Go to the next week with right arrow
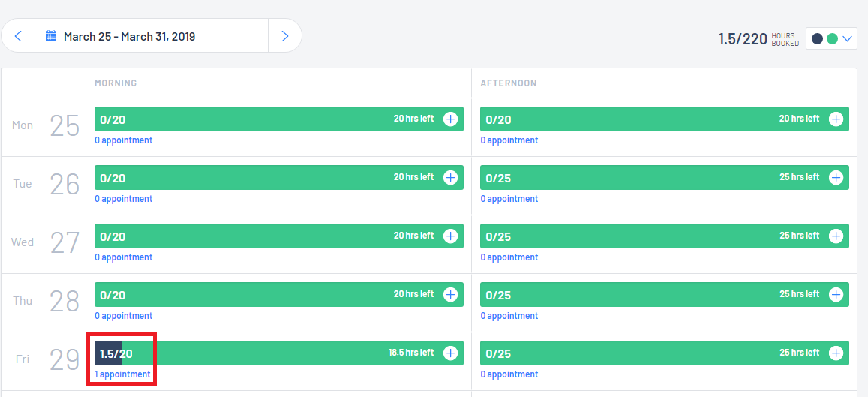 pos(284,36)
